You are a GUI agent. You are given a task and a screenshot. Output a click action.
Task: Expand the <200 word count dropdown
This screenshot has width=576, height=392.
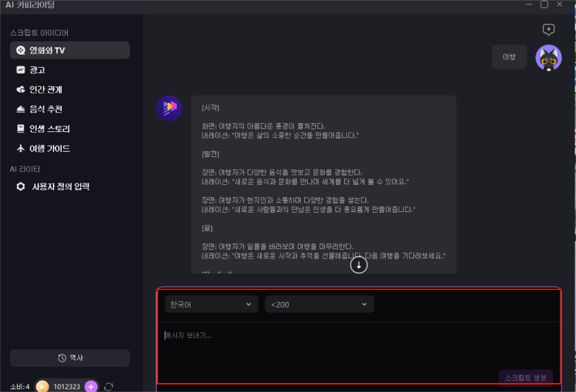pyautogui.click(x=318, y=305)
